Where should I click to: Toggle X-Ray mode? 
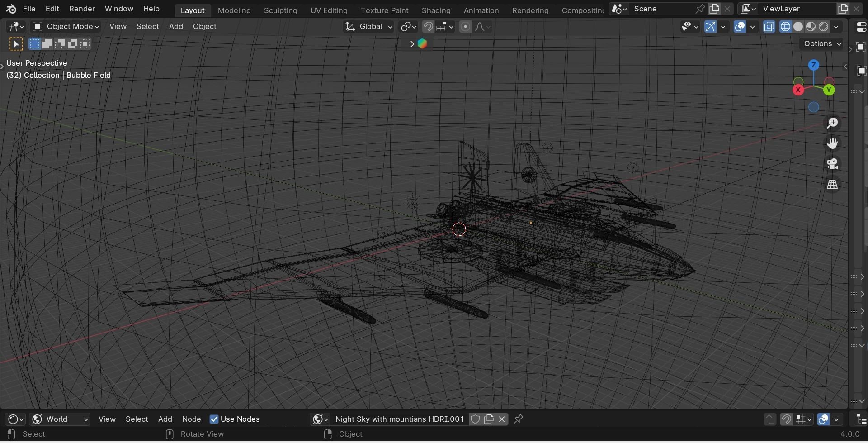pyautogui.click(x=769, y=26)
